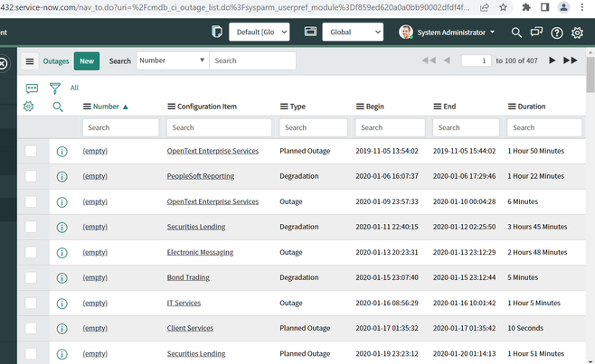The image size is (595, 364).
Task: Preview record for IT Services row
Action: (x=61, y=303)
